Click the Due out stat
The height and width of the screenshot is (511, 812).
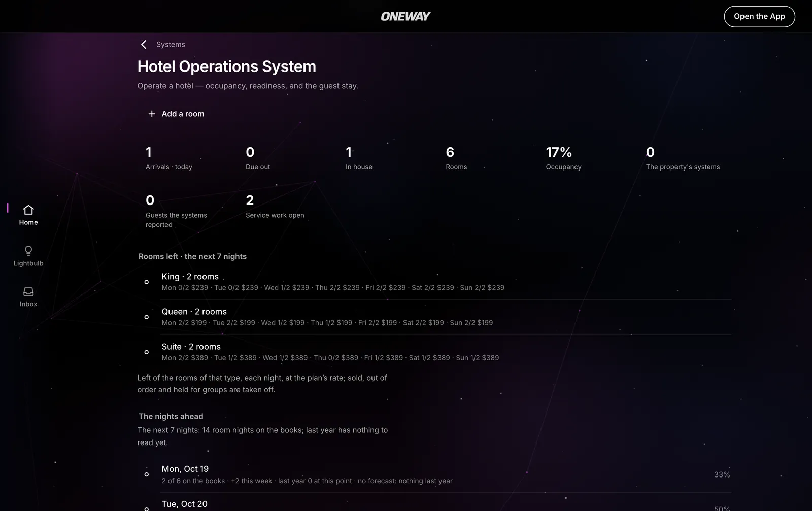coord(258,158)
